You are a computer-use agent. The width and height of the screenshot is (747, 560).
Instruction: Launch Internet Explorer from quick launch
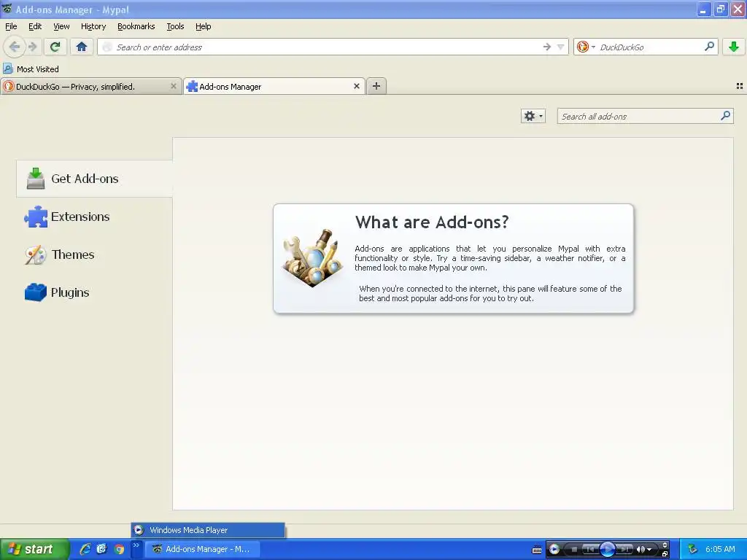pos(85,549)
